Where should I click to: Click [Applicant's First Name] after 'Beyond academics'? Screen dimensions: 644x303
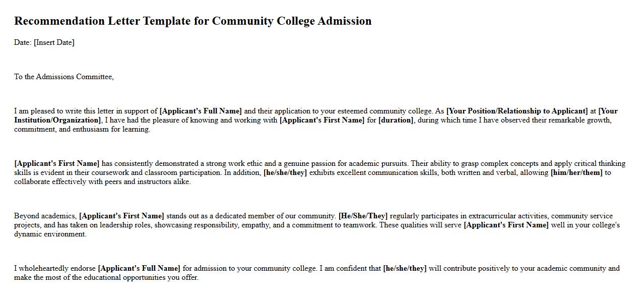click(x=121, y=216)
